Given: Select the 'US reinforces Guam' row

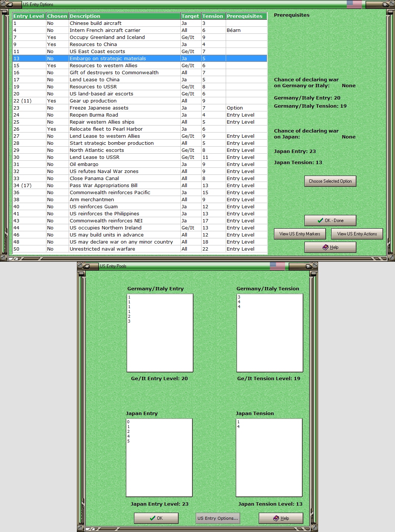Looking at the screenshot, I should pos(140,206).
